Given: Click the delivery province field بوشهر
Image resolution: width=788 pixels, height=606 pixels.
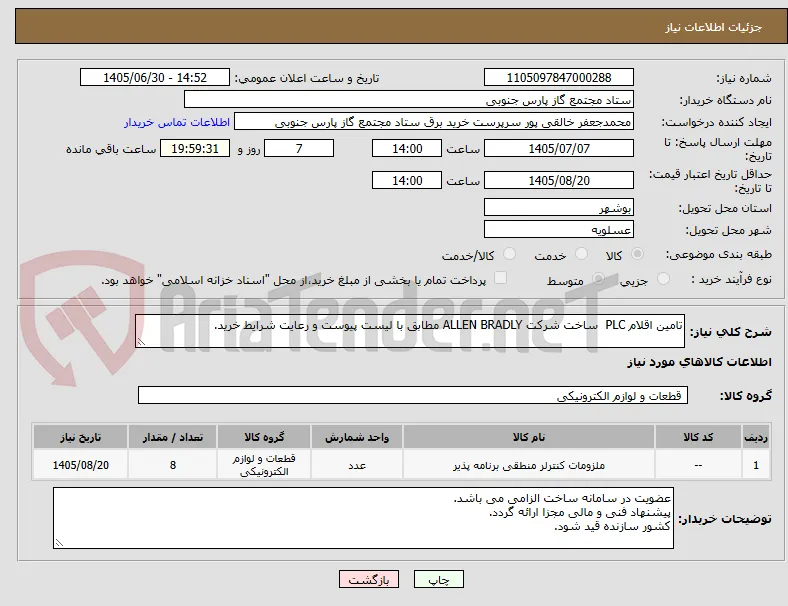Looking at the screenshot, I should [559, 208].
